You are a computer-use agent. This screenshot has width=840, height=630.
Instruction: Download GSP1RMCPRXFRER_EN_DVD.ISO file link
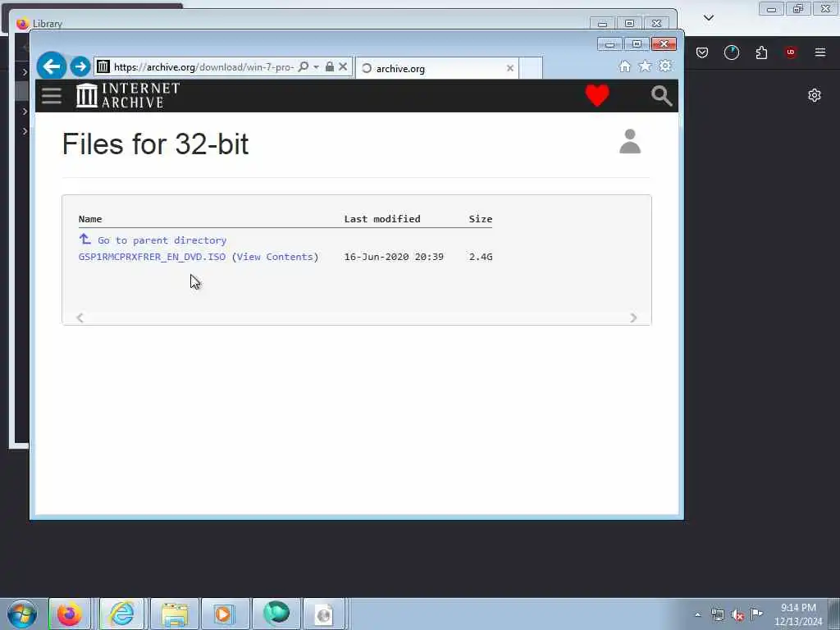[152, 257]
